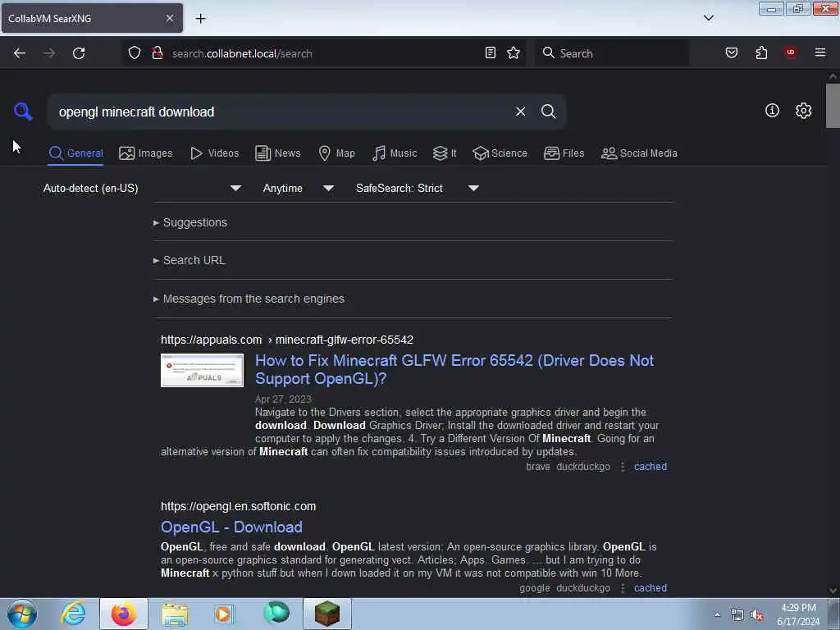
Task: Switch to the It search category
Action: pyautogui.click(x=445, y=153)
